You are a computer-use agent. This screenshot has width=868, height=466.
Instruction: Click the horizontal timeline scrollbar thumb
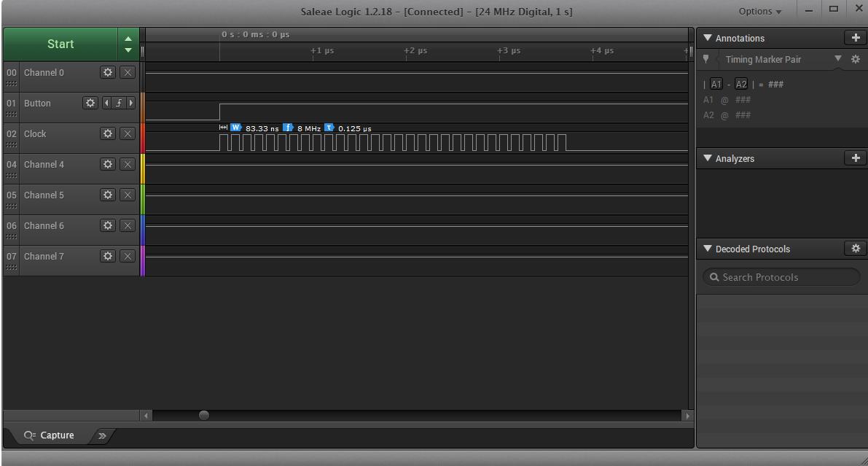point(204,415)
